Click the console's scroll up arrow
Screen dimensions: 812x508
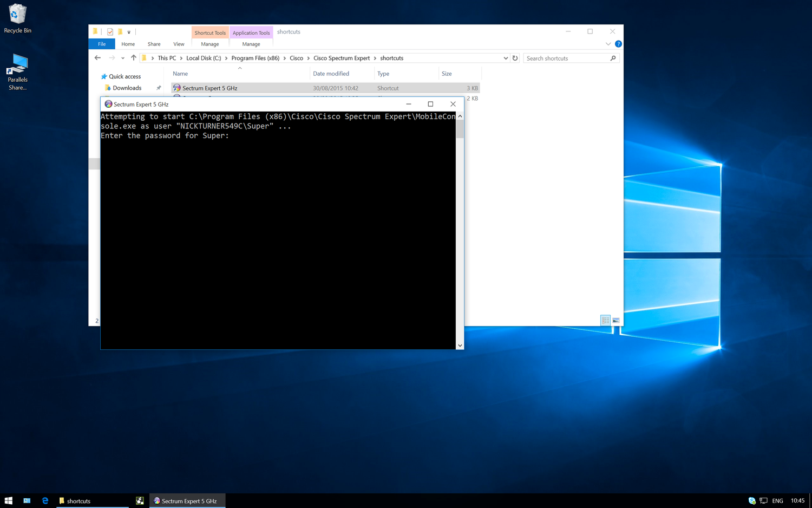point(460,116)
